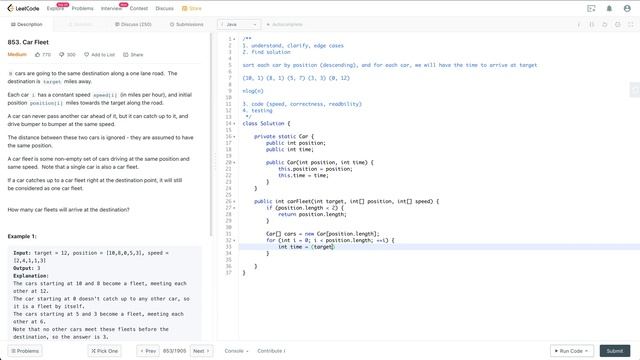Collapse the Car constructor fold arrow at line 20
640x360 pixels.
point(234,162)
